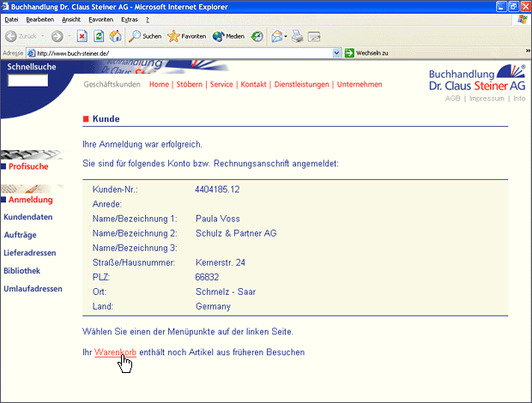Click the country value Germany
This screenshot has width=532, height=403.
pyautogui.click(x=213, y=306)
